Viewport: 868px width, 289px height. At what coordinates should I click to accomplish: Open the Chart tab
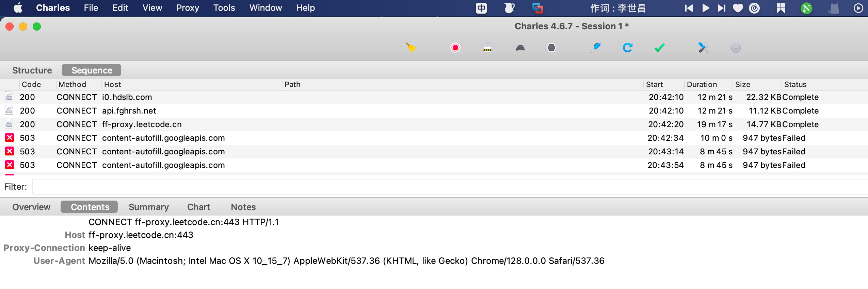[x=199, y=207]
